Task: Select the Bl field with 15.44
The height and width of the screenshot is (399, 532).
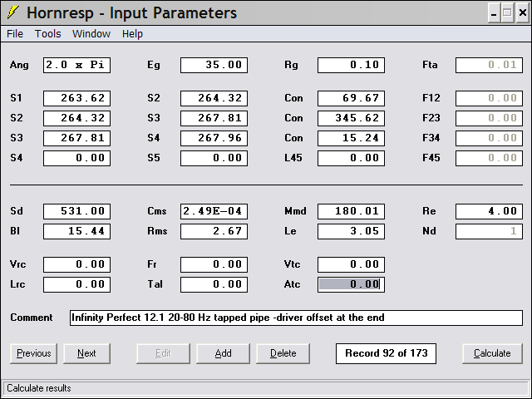Action: [76, 231]
